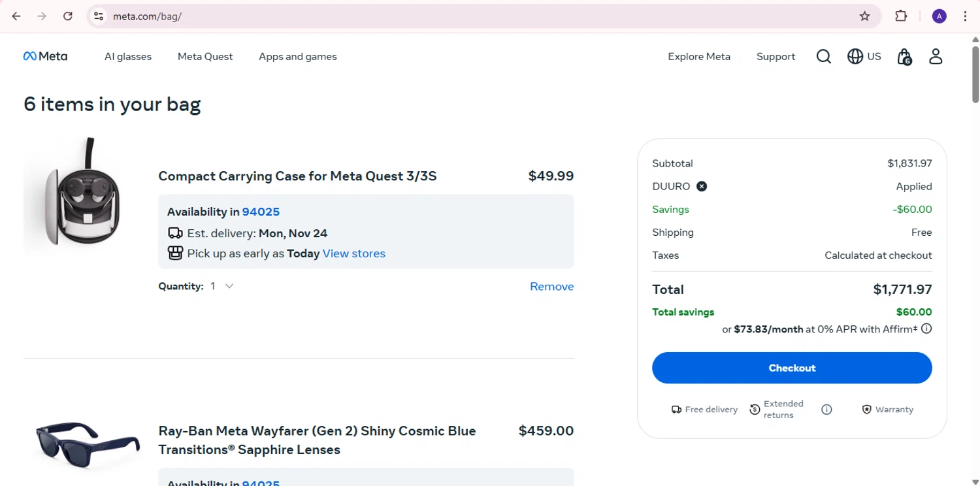This screenshot has width=980, height=486.
Task: Open the Chrome three-dot menu
Action: (965, 16)
